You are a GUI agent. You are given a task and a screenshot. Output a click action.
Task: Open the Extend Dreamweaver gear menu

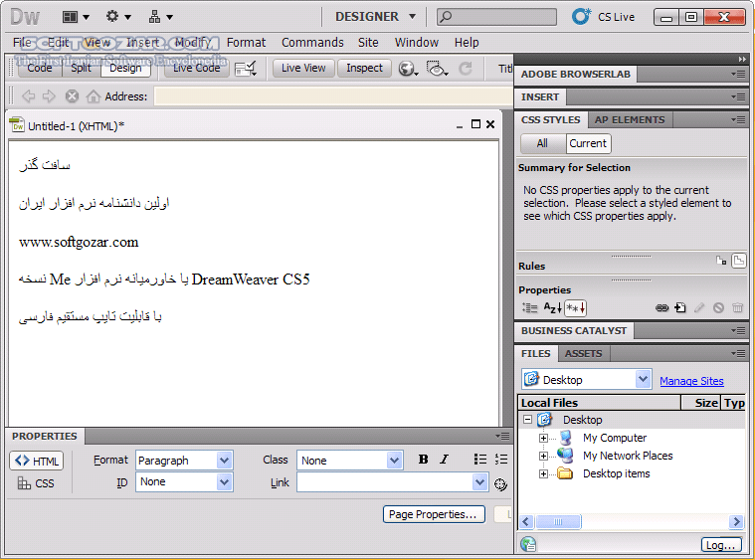pyautogui.click(x=118, y=17)
